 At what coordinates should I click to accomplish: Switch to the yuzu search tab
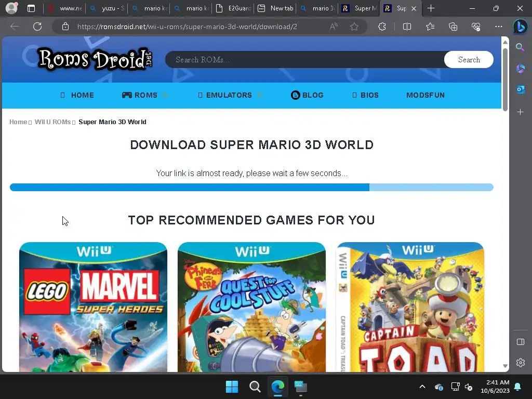tap(107, 8)
